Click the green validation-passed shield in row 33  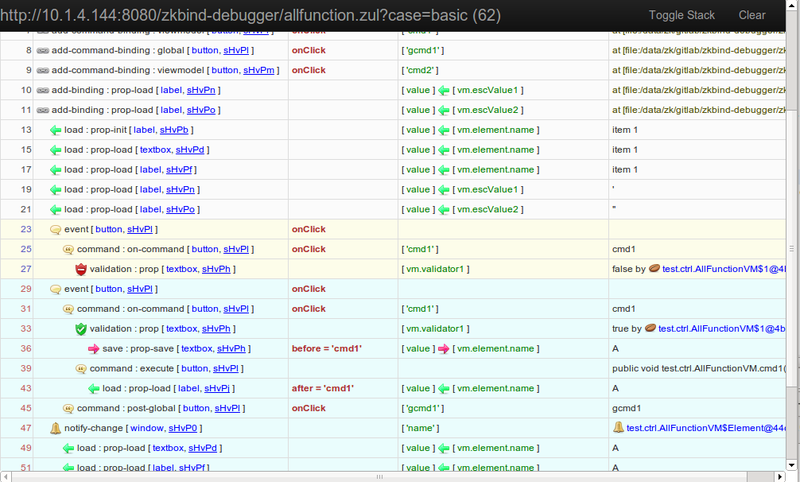pyautogui.click(x=81, y=329)
